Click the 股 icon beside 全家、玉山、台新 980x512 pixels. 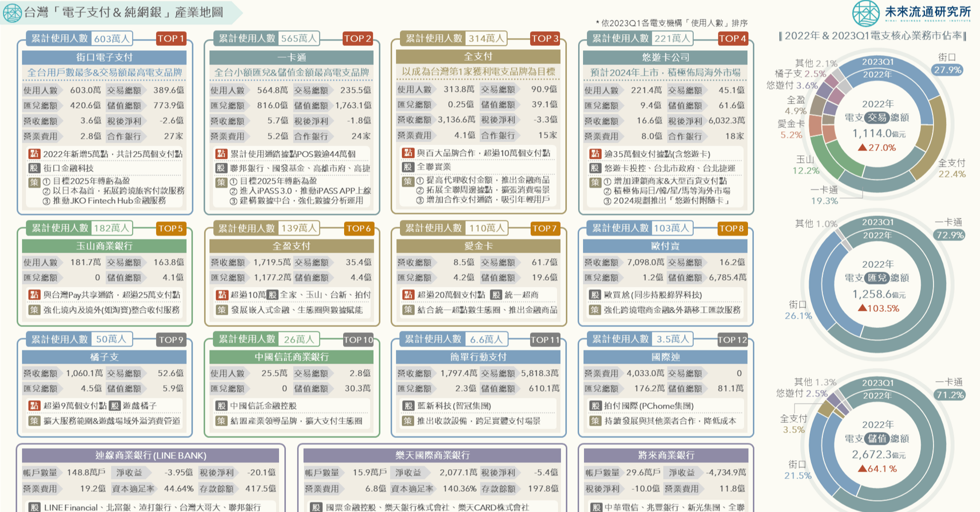click(273, 294)
